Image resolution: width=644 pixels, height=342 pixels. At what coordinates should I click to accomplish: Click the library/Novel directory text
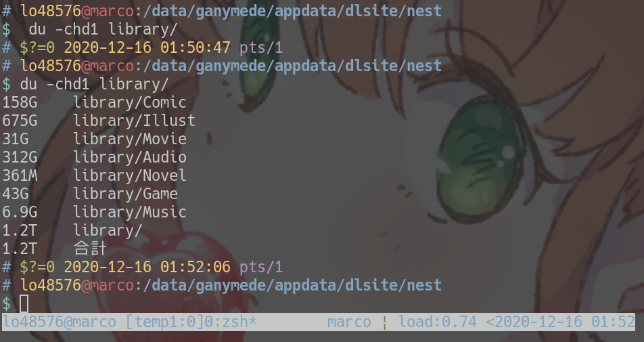[130, 175]
